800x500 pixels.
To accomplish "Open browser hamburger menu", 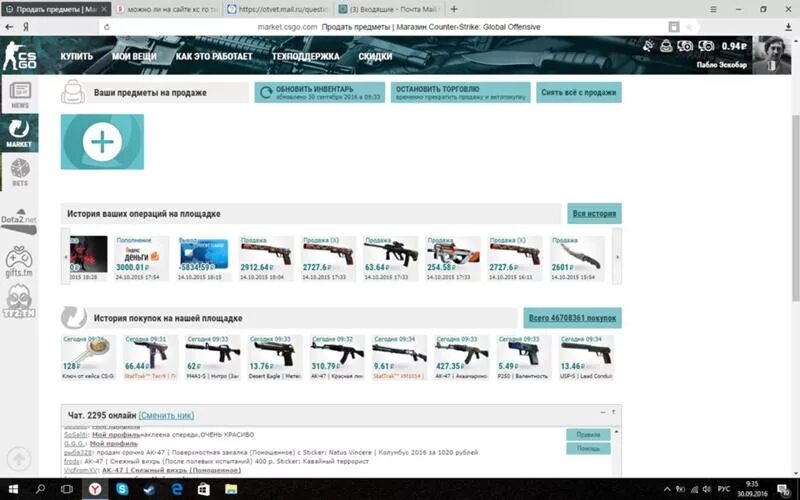I will [713, 9].
